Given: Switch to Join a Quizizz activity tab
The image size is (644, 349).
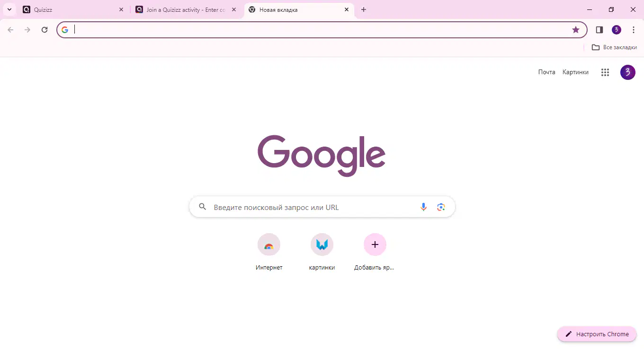Looking at the screenshot, I should tap(187, 9).
